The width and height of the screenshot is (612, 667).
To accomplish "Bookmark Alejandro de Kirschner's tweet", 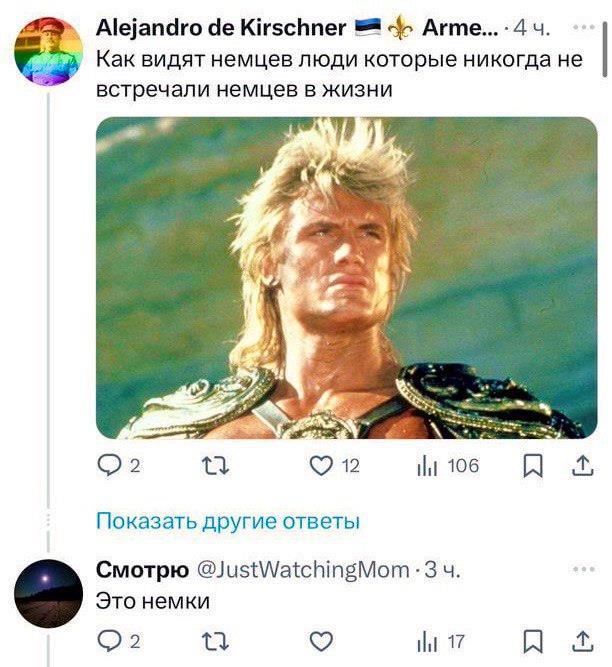I will [x=533, y=466].
